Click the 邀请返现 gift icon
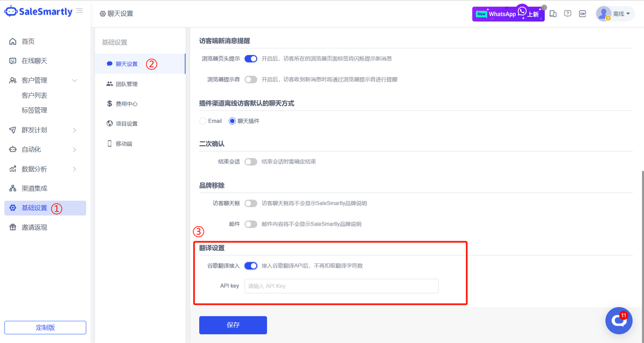644x343 pixels. [13, 228]
